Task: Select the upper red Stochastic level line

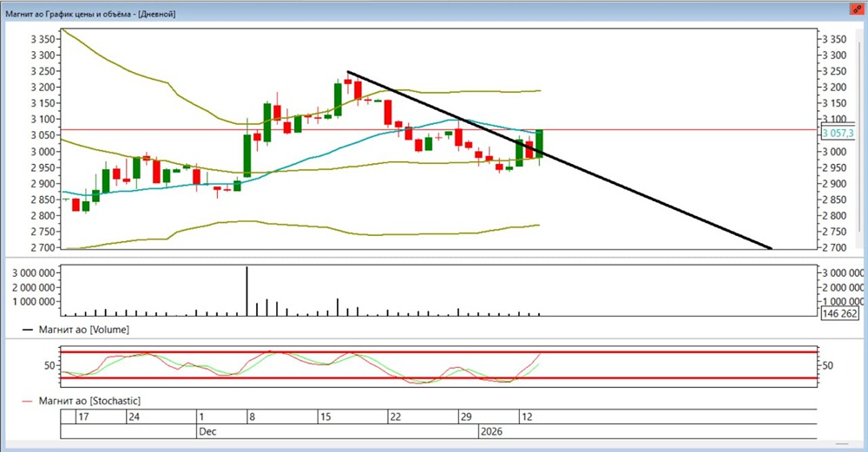Action: (438, 352)
